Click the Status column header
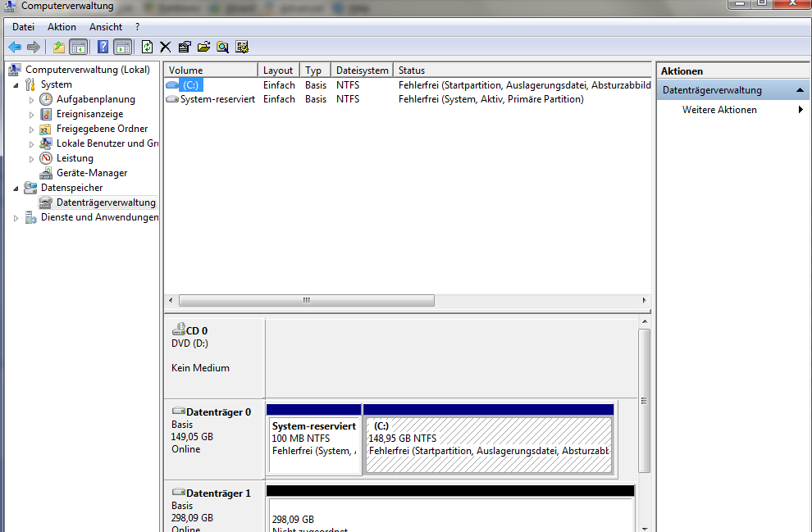This screenshot has height=532, width=812. tap(522, 70)
